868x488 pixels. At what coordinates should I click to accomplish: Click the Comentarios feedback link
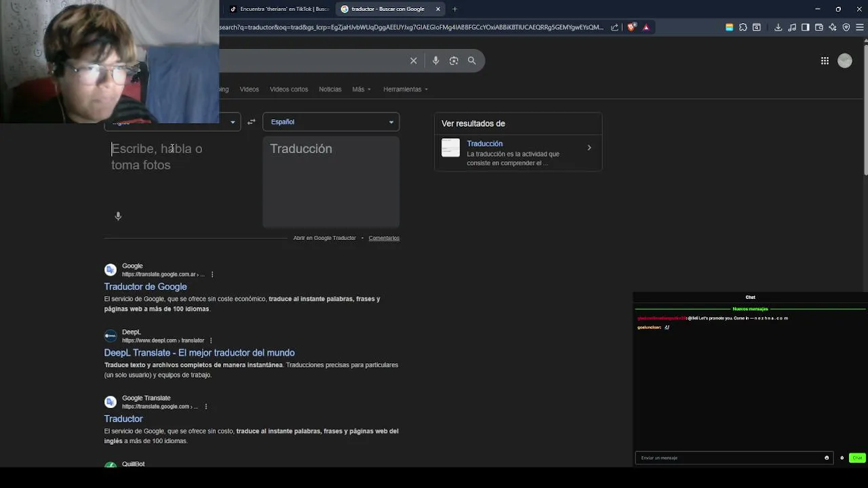(384, 238)
